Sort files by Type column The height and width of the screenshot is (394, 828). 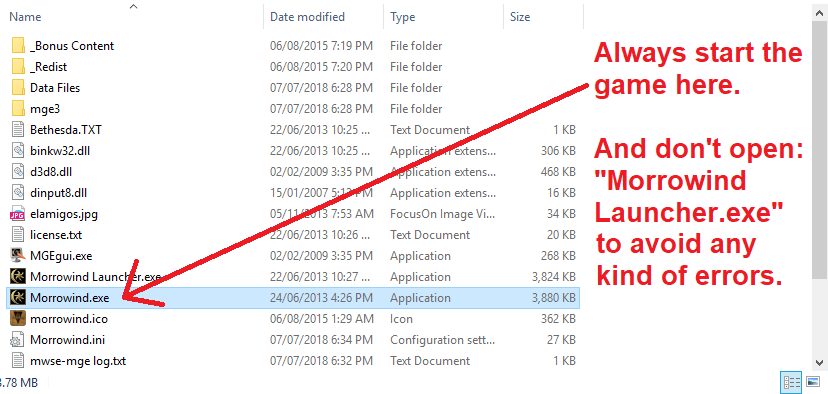pos(402,17)
